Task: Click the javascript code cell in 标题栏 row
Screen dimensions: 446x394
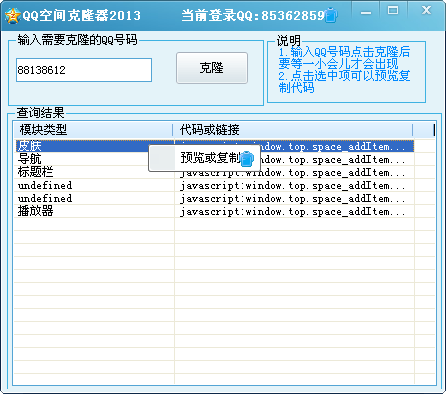Action: [x=293, y=172]
